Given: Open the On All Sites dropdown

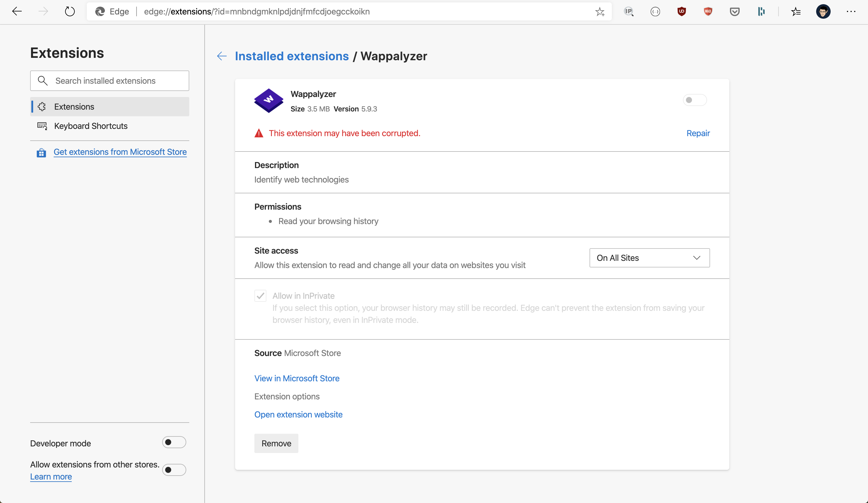Looking at the screenshot, I should point(649,258).
